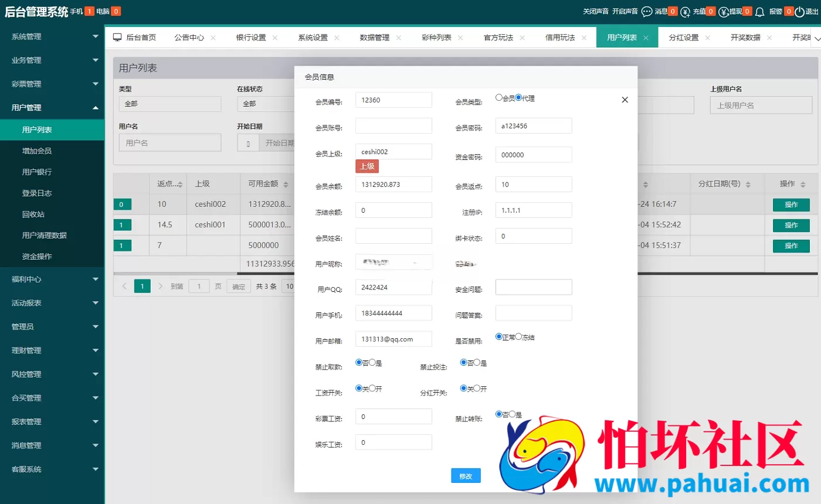Click the 报警 alarm bell icon
Image resolution: width=821 pixels, height=504 pixels.
point(760,11)
